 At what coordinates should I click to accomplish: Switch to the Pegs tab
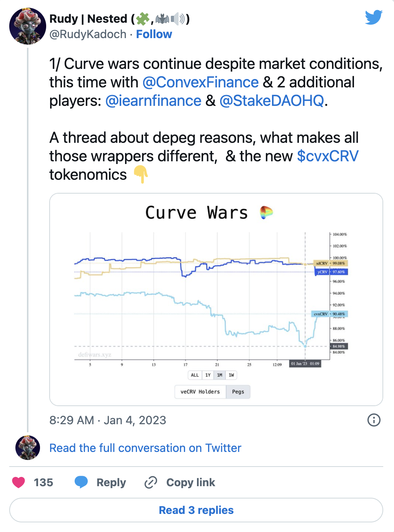pyautogui.click(x=238, y=391)
